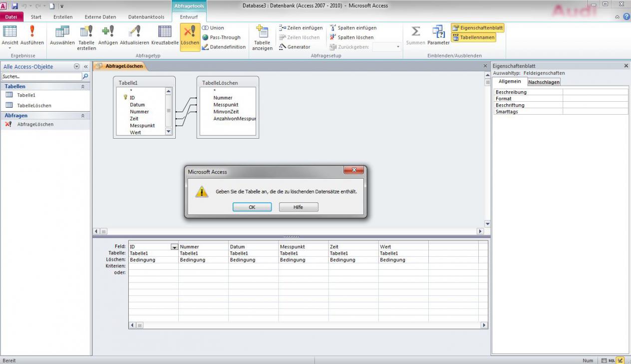This screenshot has width=631, height=364.
Task: Choose the Auswählen query type
Action: [62, 36]
